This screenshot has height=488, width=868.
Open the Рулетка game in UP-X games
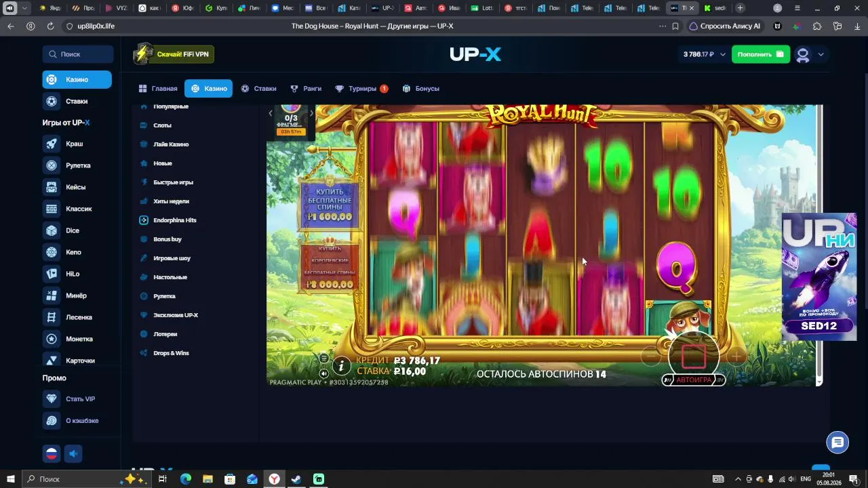point(67,165)
